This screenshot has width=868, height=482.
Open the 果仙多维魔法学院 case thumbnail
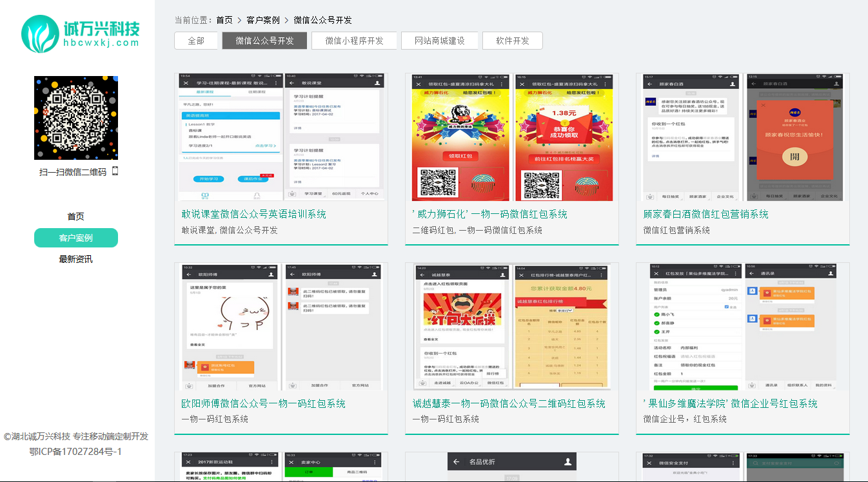click(x=743, y=327)
